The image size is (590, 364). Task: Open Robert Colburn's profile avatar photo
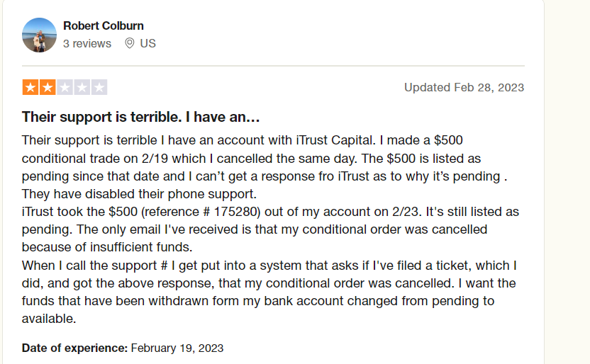(39, 35)
